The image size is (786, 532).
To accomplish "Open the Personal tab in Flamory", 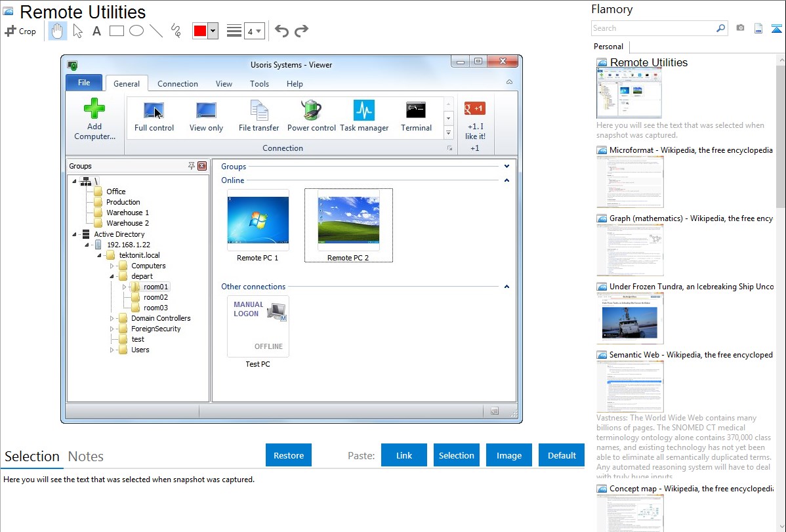I will point(608,47).
